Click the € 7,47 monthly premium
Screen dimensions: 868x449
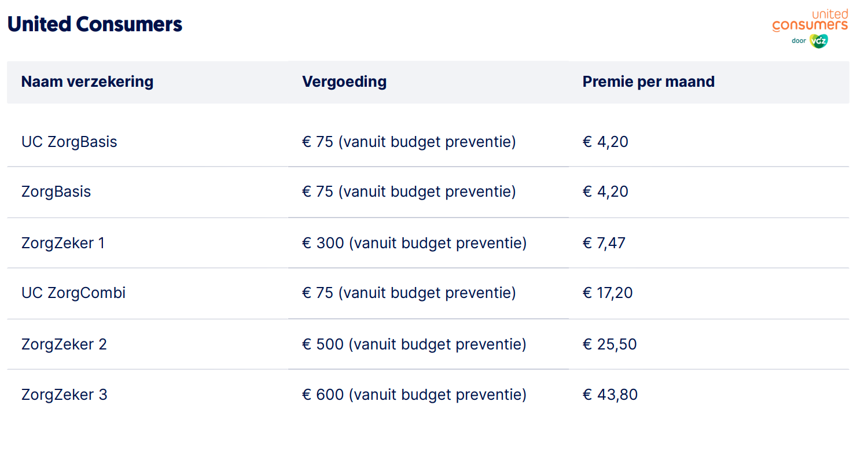[604, 242]
